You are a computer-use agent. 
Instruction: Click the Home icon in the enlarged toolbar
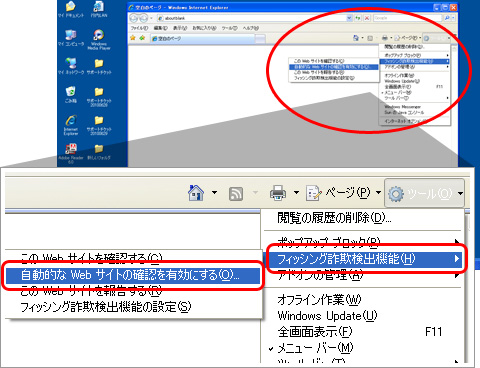pos(196,193)
